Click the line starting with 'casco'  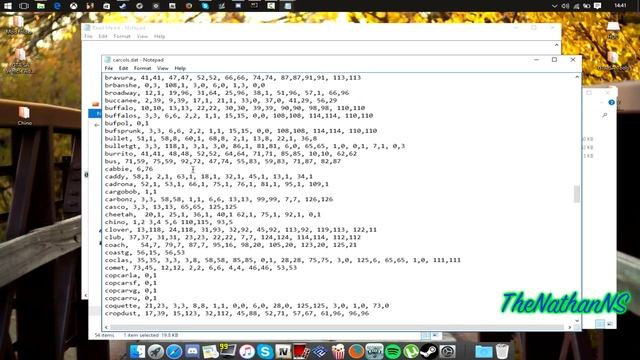pos(171,207)
